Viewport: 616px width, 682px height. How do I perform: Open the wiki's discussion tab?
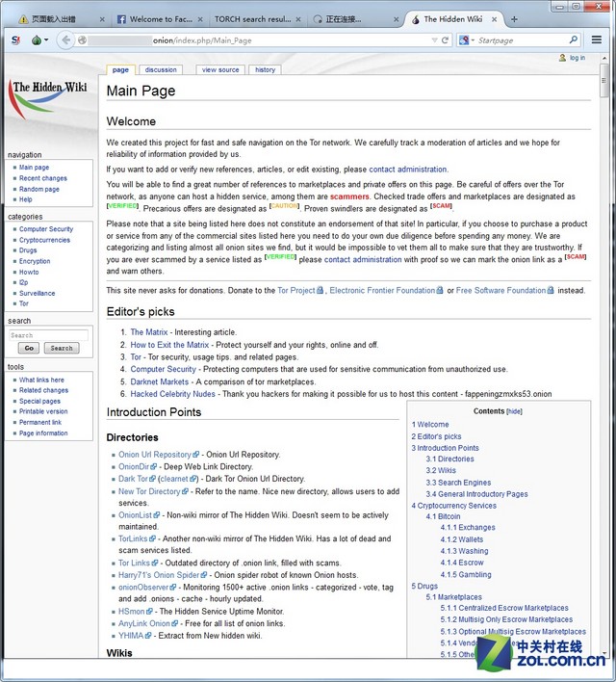pyautogui.click(x=161, y=69)
